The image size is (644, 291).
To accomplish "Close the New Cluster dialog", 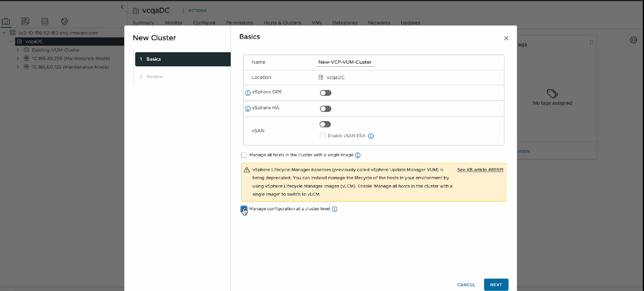I will coord(506,38).
